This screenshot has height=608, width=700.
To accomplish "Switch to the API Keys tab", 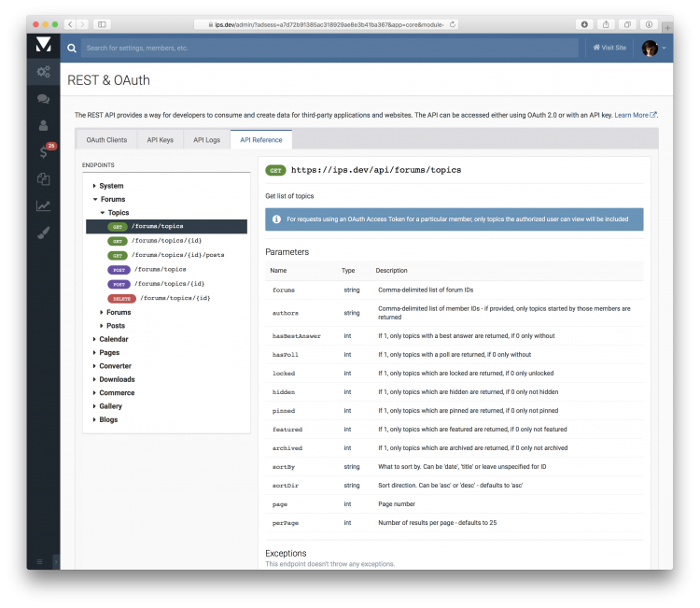I will click(x=161, y=140).
